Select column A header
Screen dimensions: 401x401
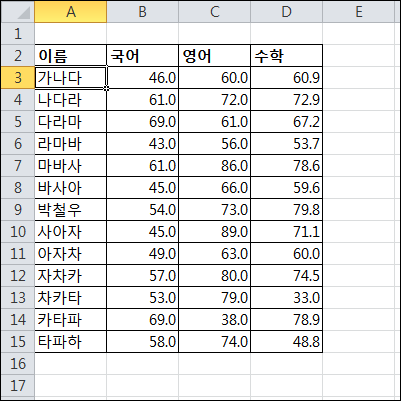click(x=71, y=12)
